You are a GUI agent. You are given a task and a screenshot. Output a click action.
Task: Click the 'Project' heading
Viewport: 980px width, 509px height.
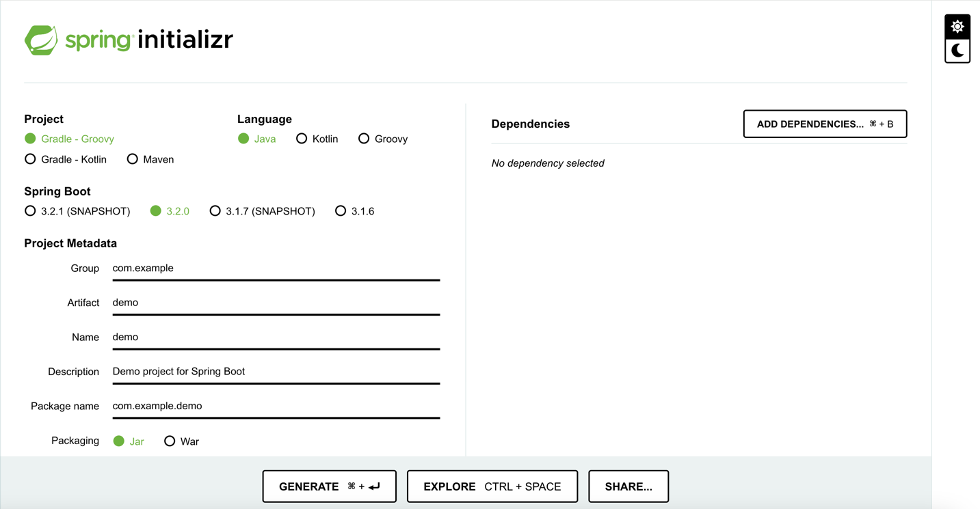pyautogui.click(x=44, y=119)
